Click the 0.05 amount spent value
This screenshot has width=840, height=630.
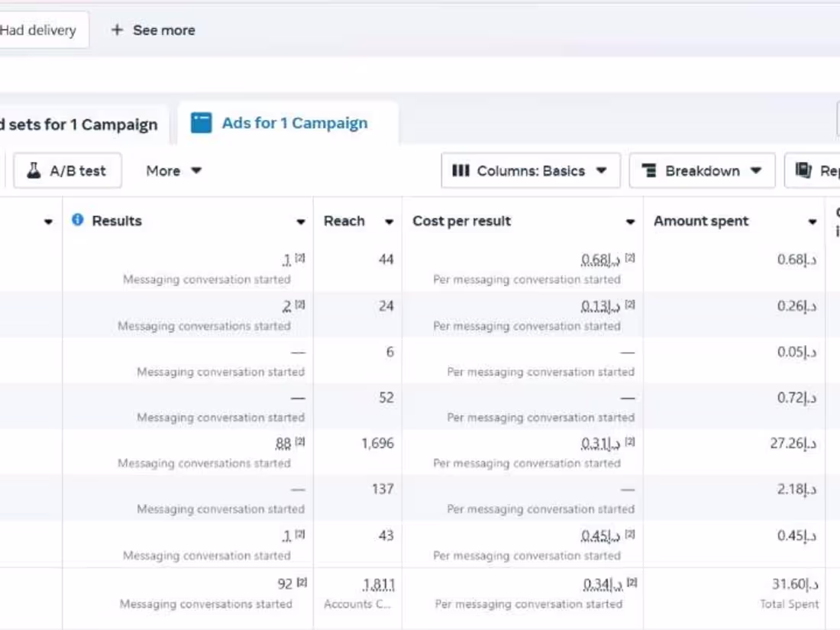coord(797,352)
